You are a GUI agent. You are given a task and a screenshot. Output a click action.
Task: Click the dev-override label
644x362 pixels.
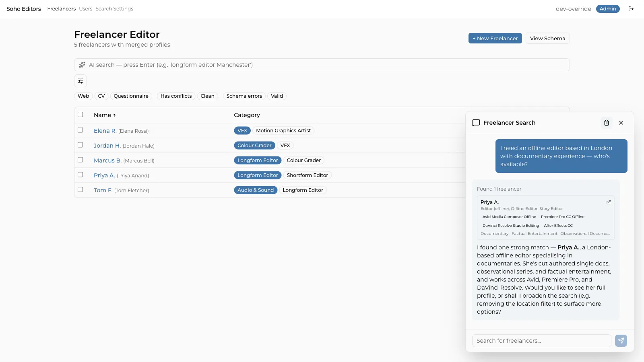573,9
